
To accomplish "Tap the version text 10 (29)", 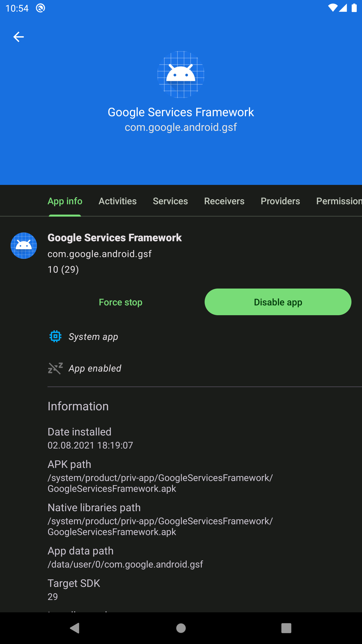I will pyautogui.click(x=63, y=269).
